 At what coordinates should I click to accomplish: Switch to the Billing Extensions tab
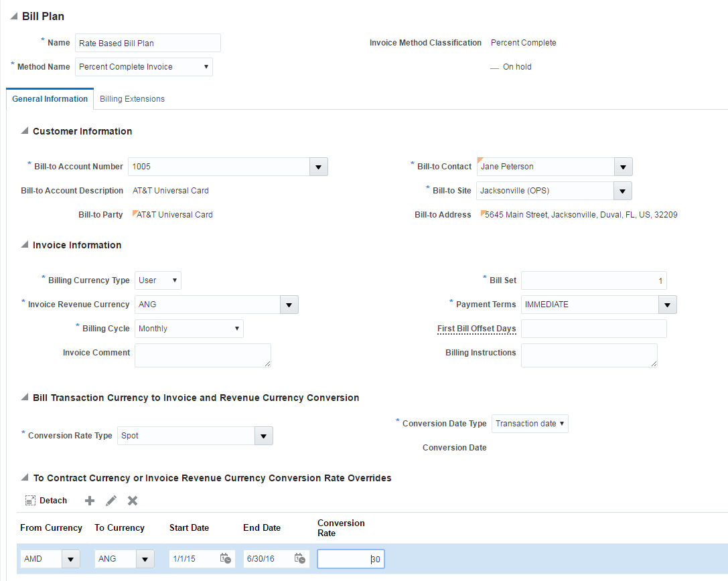pyautogui.click(x=132, y=99)
